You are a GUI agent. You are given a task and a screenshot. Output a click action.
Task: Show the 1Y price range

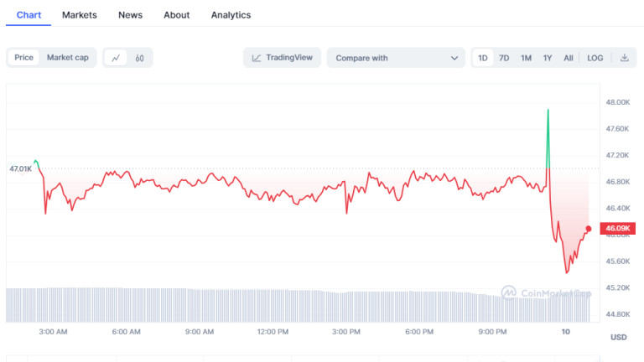(548, 58)
